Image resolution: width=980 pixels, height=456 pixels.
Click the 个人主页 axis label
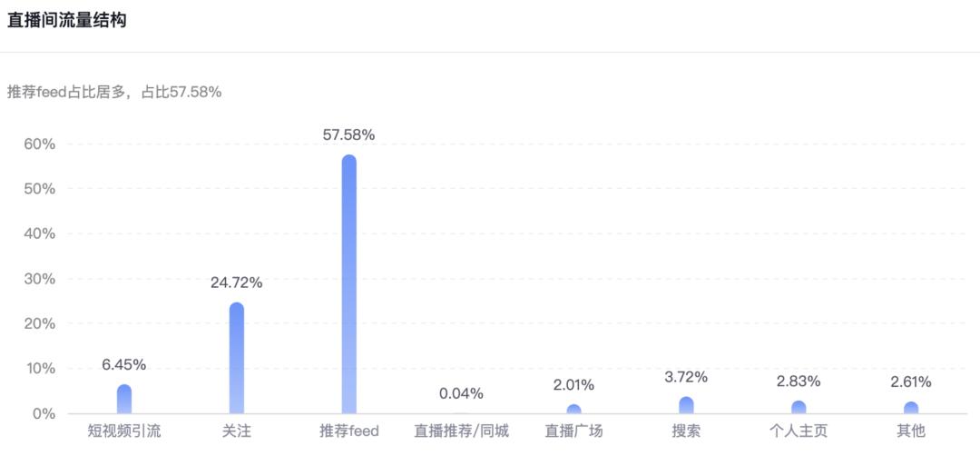pyautogui.click(x=799, y=431)
